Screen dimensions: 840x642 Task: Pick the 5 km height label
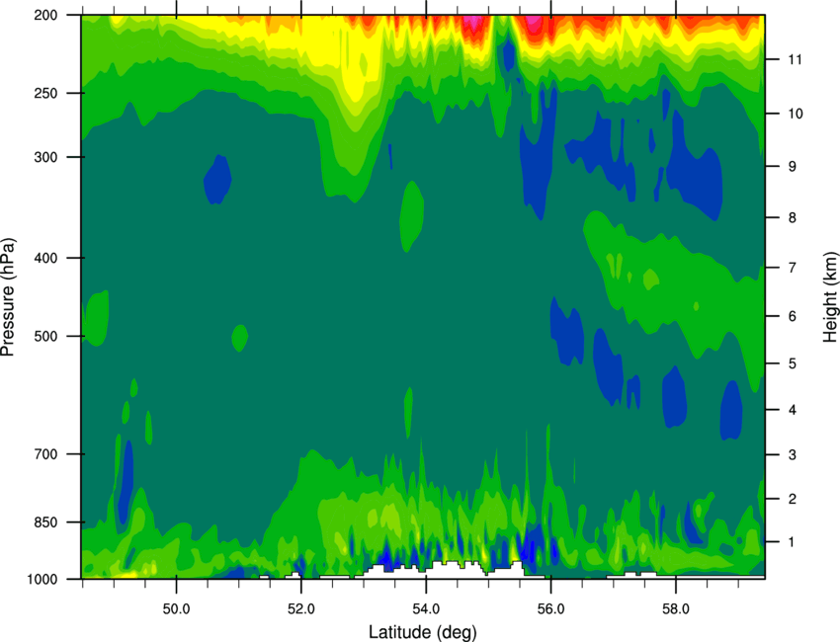[793, 363]
